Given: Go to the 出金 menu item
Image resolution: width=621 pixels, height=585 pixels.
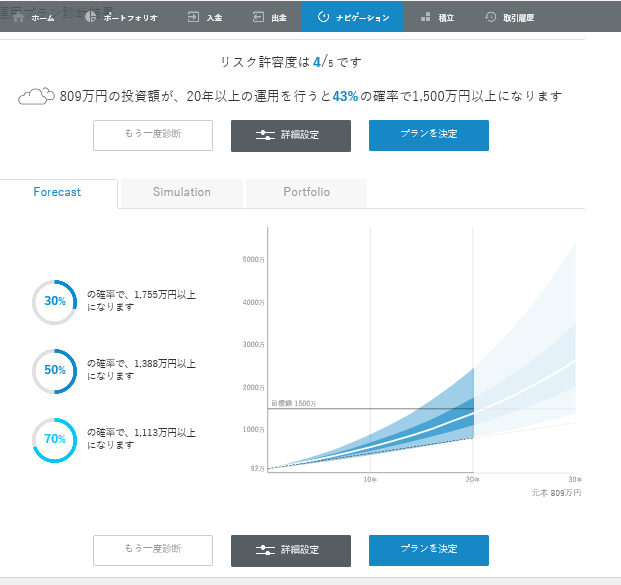Looking at the screenshot, I should pos(270,17).
